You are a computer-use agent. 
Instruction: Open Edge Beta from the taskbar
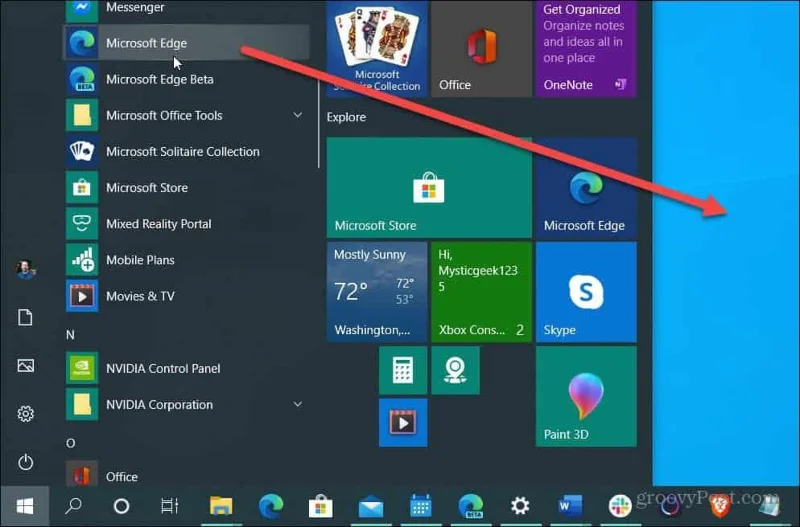point(470,506)
